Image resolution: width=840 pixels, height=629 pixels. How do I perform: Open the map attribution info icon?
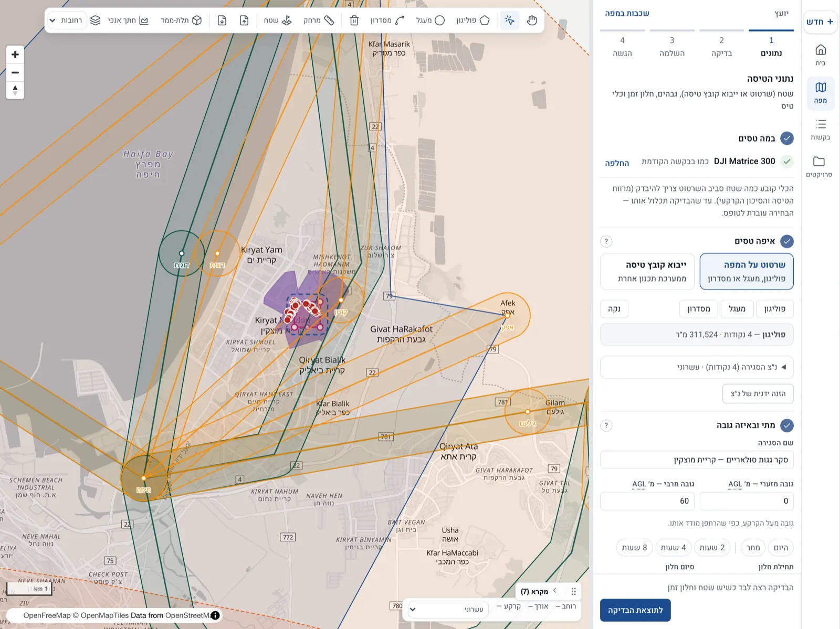[215, 615]
